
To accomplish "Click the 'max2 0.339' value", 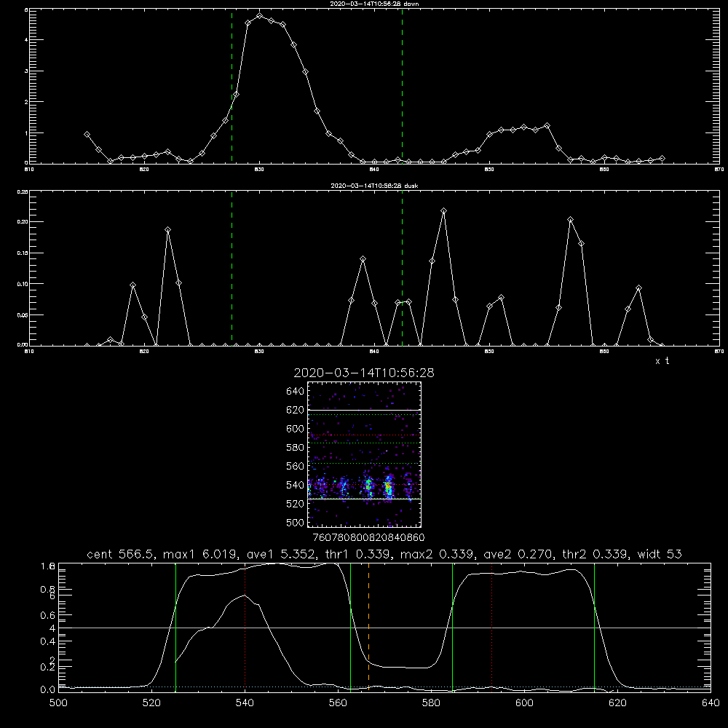I will click(x=439, y=554).
